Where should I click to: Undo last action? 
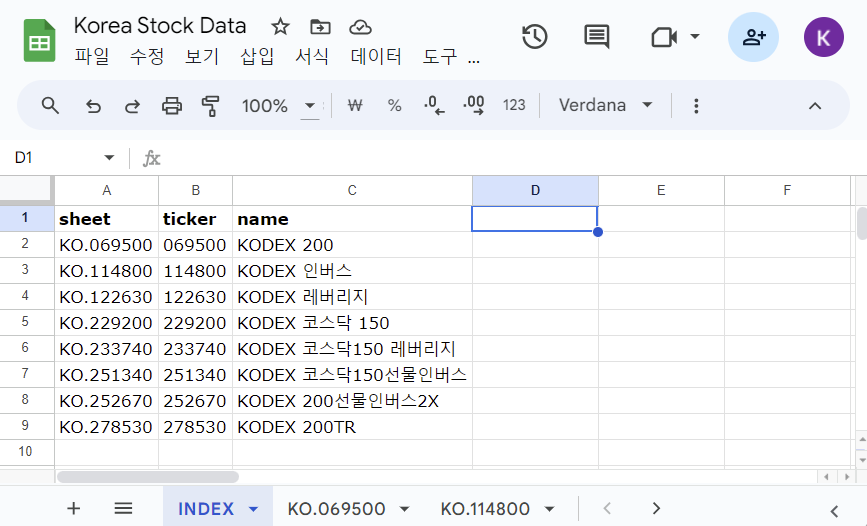point(93,106)
